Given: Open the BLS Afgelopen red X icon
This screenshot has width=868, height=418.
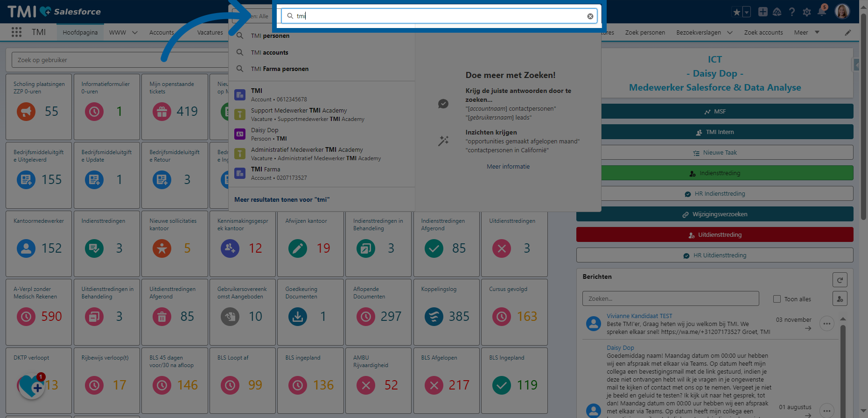Looking at the screenshot, I should pyautogui.click(x=434, y=385).
